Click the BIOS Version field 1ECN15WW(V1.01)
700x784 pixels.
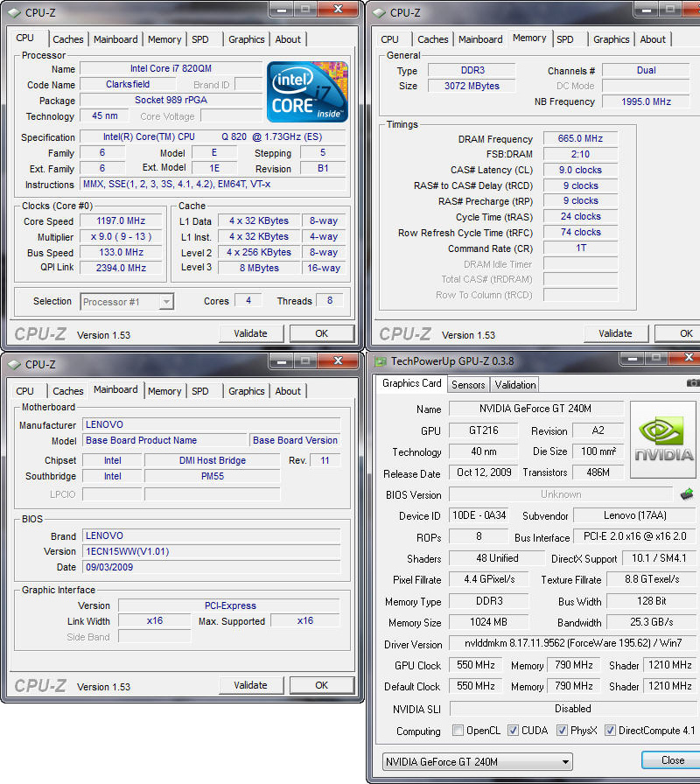[x=211, y=551]
